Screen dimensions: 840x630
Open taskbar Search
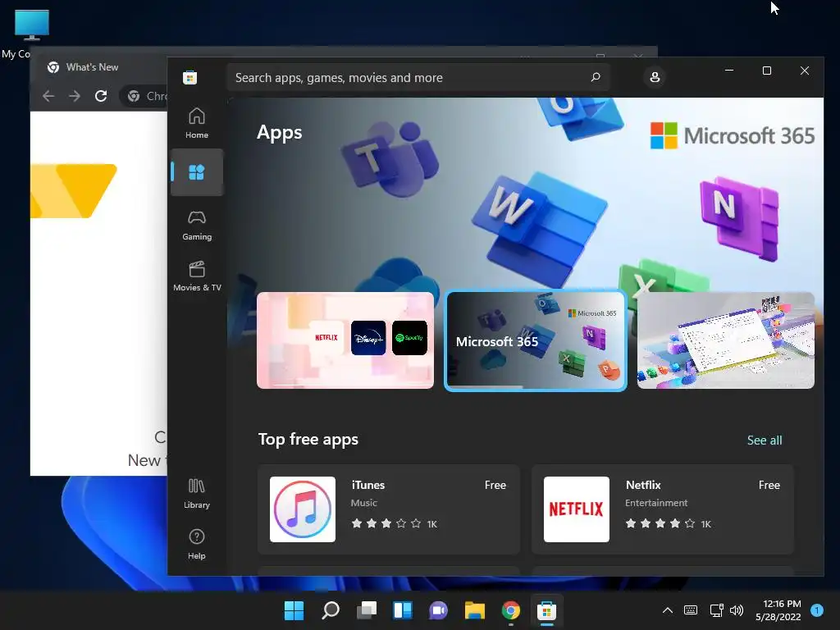coord(330,610)
